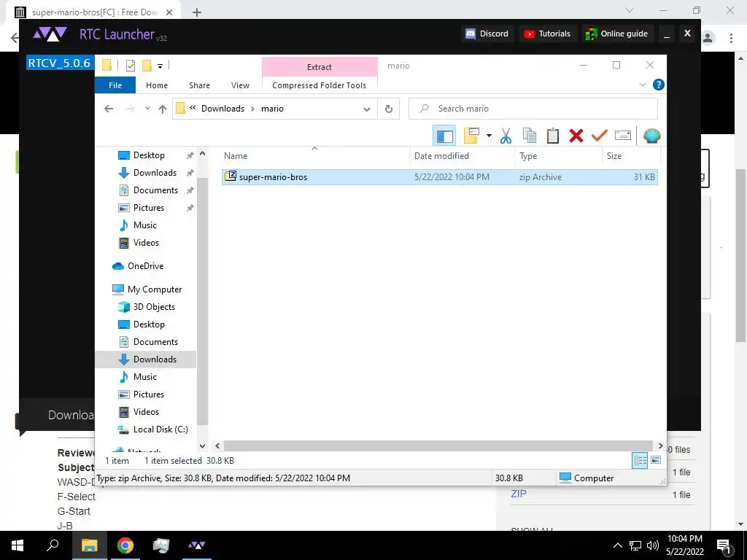Toggle the navigation pane toolbar button
The image size is (747, 560).
pyautogui.click(x=444, y=136)
